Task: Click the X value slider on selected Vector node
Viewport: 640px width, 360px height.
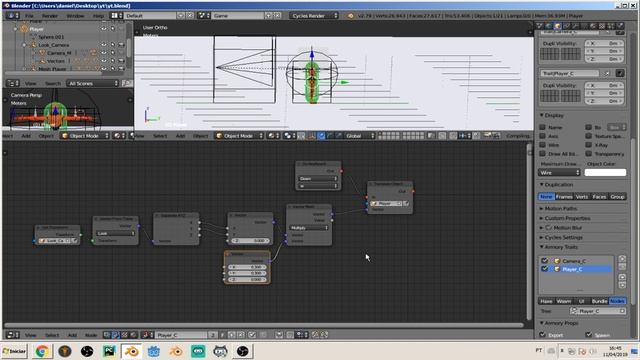Action: [247, 267]
